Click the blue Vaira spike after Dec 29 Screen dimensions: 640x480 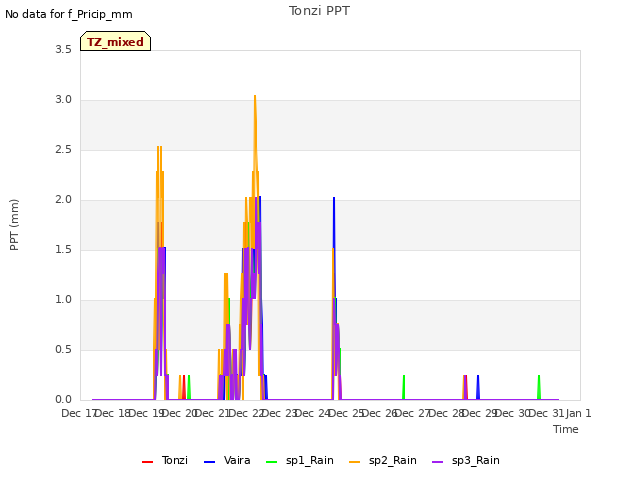pyautogui.click(x=478, y=387)
